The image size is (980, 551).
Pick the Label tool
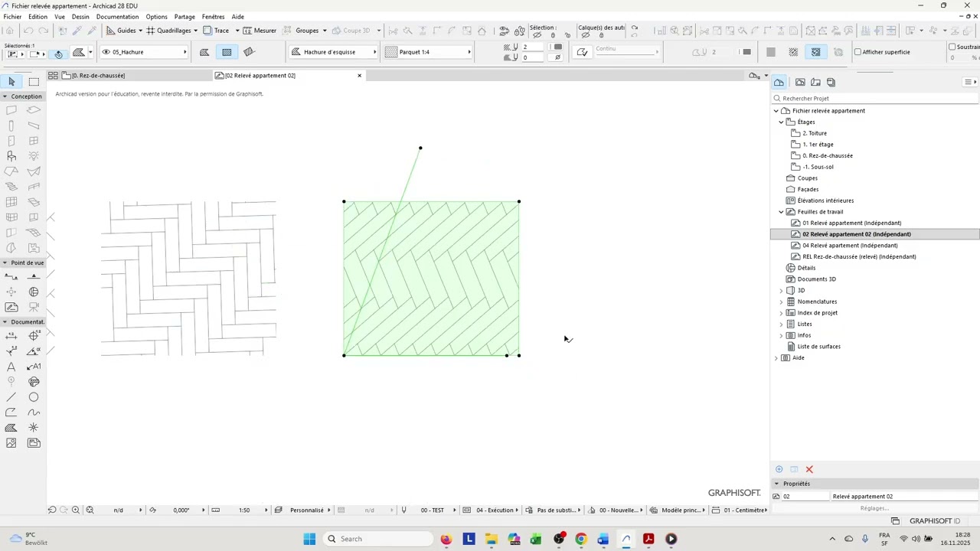click(x=34, y=367)
